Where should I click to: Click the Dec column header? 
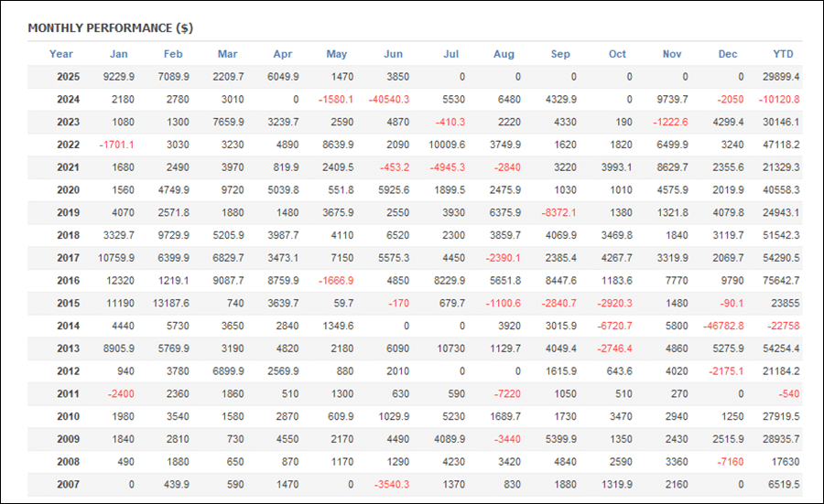pyautogui.click(x=728, y=54)
